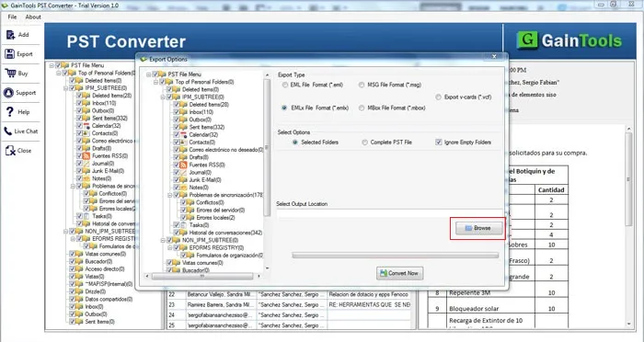Uncheck Junk E-Mail(0) in dialog tree
Viewport: 644px width, 342px height.
[177, 180]
